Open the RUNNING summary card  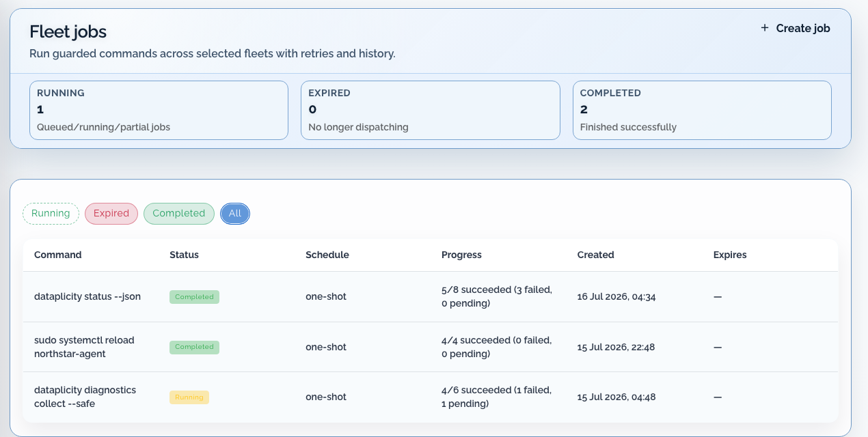click(159, 111)
